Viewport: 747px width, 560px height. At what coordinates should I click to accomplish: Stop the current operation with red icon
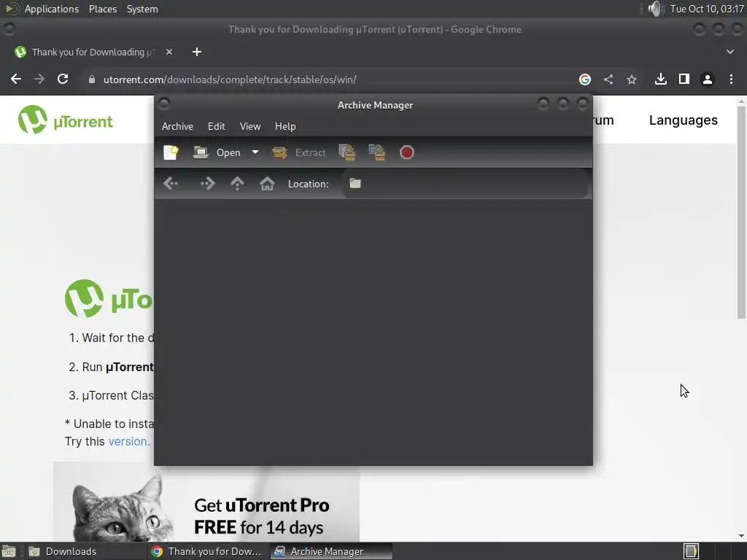click(x=407, y=152)
